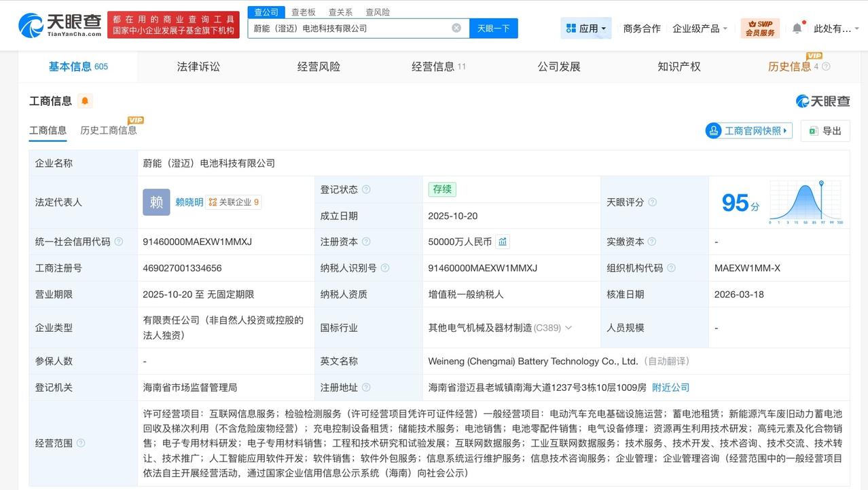Click the help icon next to 注册资本
868x490 pixels.
(366, 242)
